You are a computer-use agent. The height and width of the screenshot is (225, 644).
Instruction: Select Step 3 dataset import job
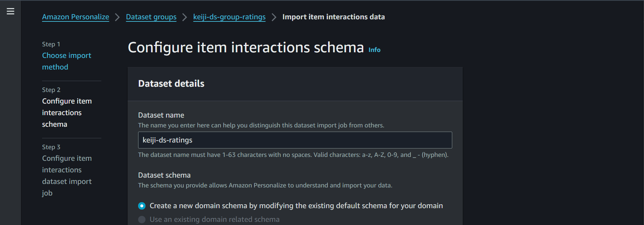pos(67,175)
